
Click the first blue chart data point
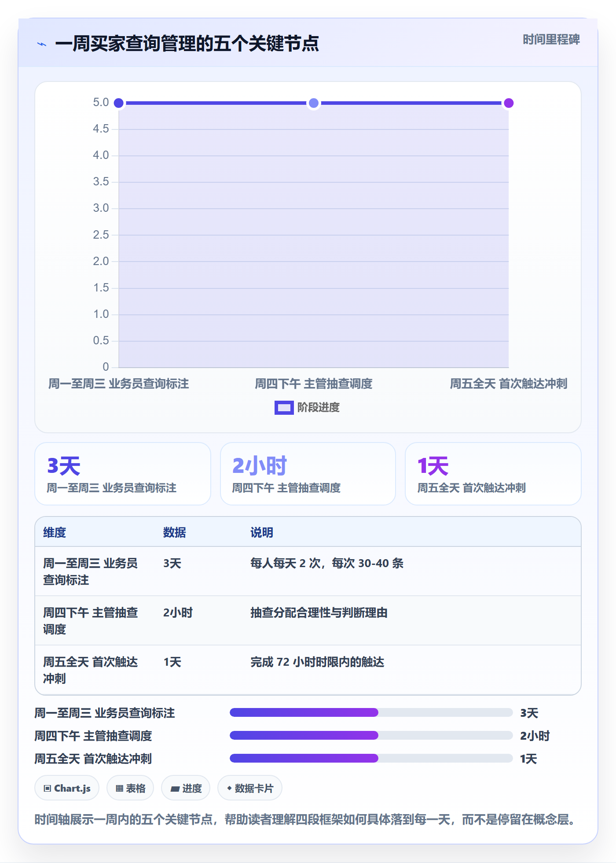(119, 103)
